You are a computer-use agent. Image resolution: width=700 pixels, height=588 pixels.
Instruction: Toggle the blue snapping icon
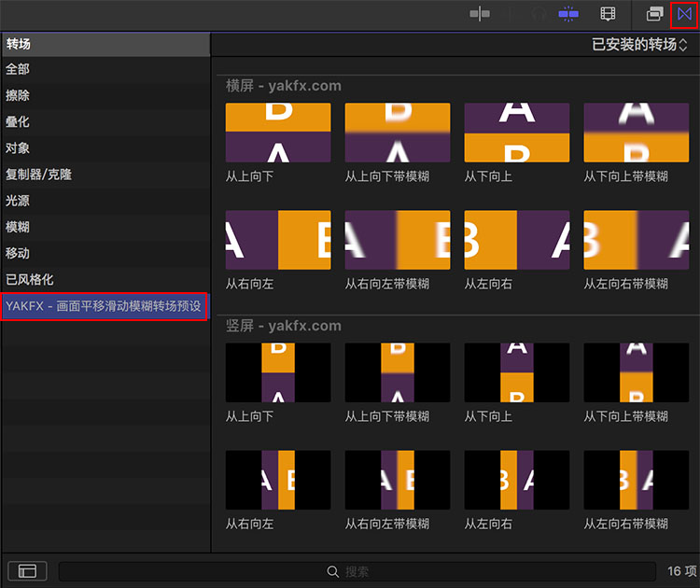coord(568,14)
